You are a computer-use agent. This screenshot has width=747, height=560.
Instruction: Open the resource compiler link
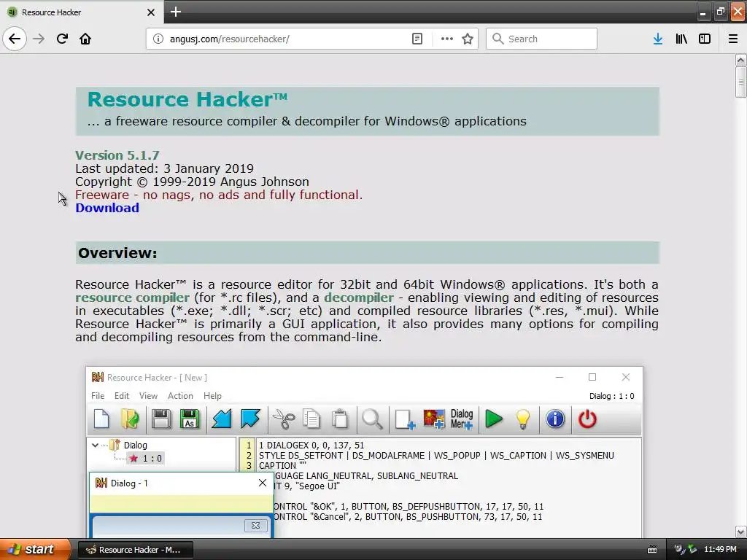133,297
